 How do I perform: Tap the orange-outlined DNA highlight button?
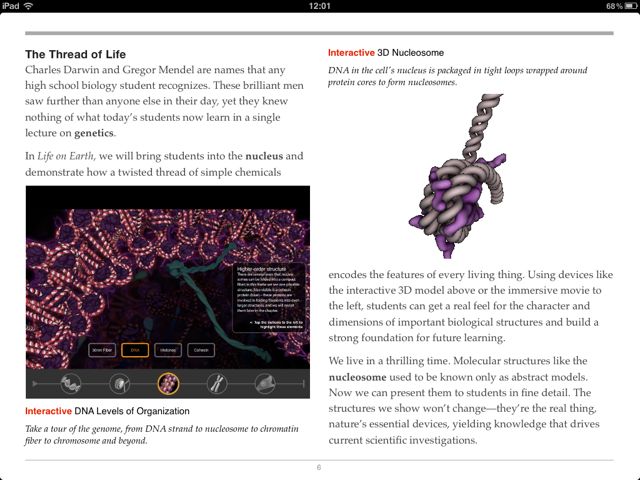[x=135, y=350]
